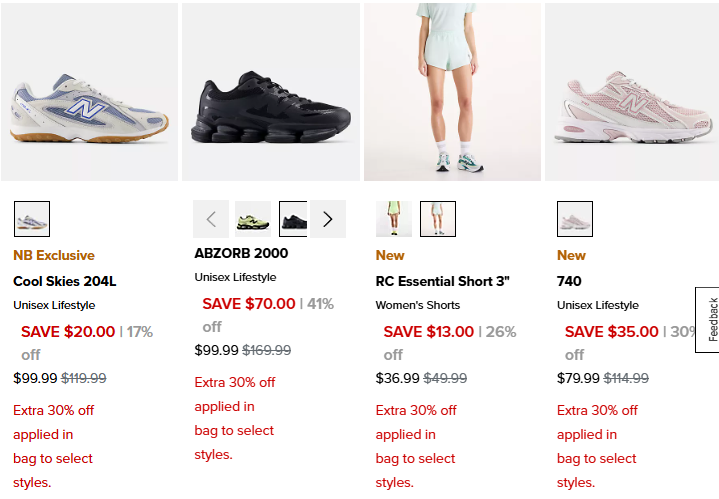Open the RC Essential Short 3" product link
Image resolution: width=719 pixels, height=499 pixels.
(442, 281)
